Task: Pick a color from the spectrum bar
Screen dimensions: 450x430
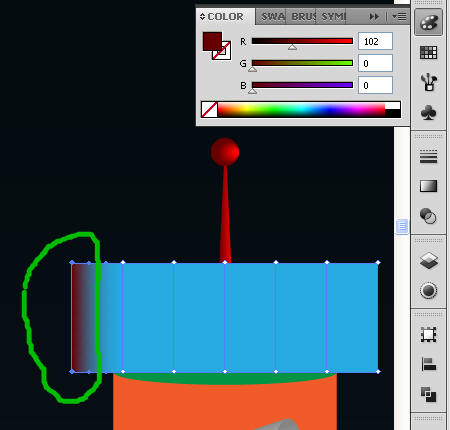Action: 301,110
